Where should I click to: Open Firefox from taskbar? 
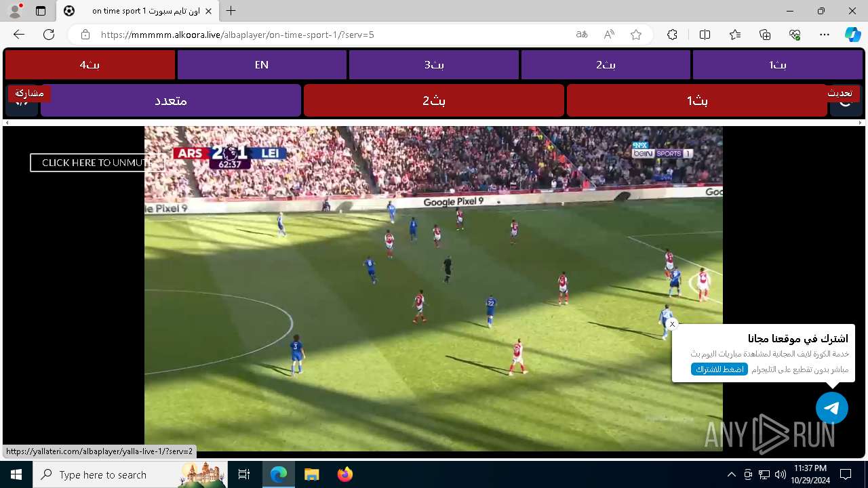344,474
